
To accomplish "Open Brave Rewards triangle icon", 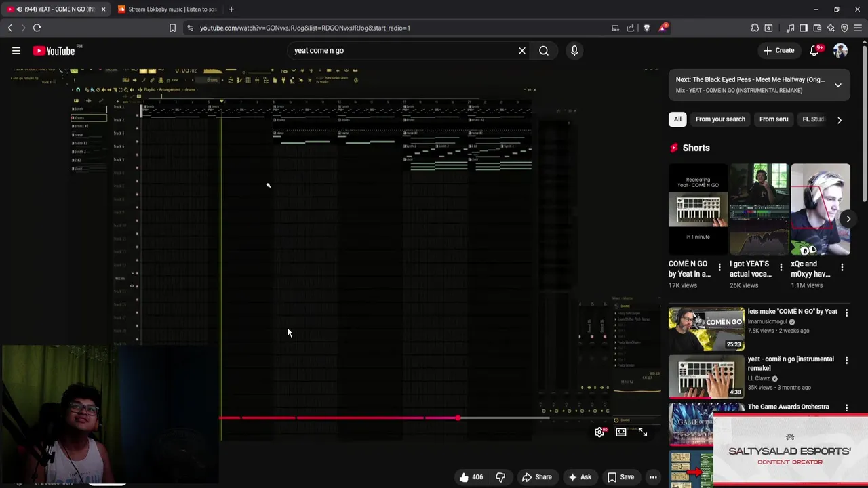I will click(x=663, y=28).
